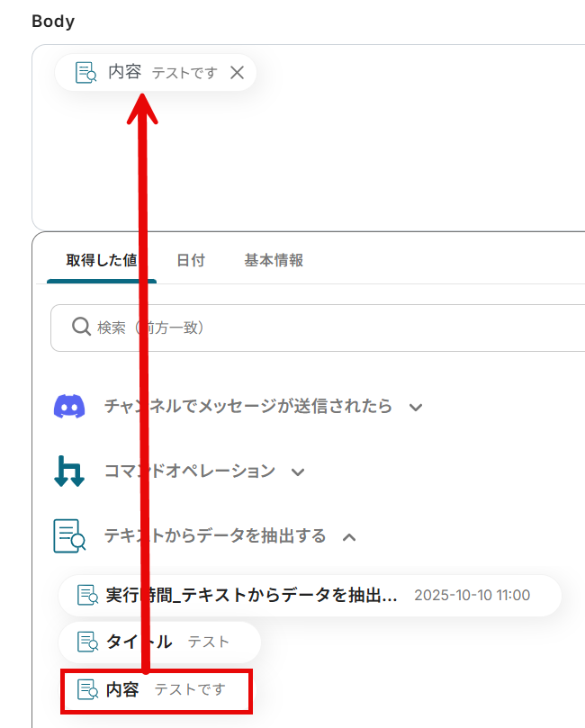Expand the コマンドオペレーション section

(x=298, y=472)
